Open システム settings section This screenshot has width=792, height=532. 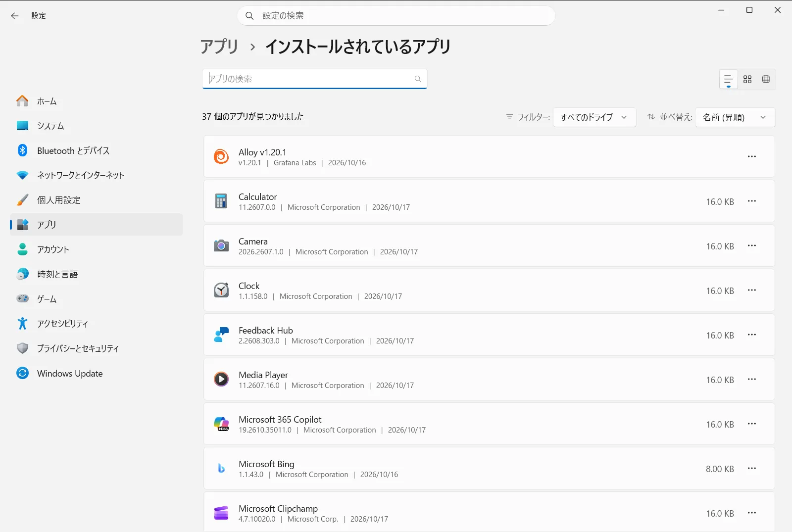coord(97,126)
